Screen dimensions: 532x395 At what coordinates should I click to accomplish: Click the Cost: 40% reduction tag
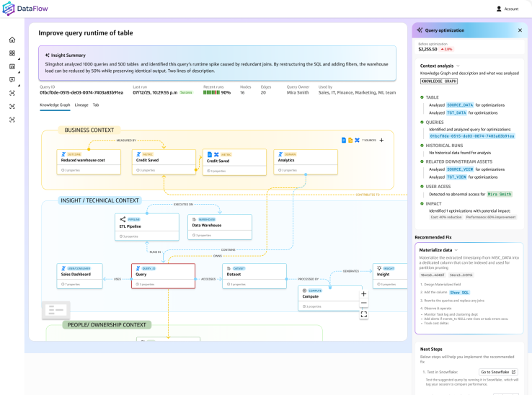446,217
